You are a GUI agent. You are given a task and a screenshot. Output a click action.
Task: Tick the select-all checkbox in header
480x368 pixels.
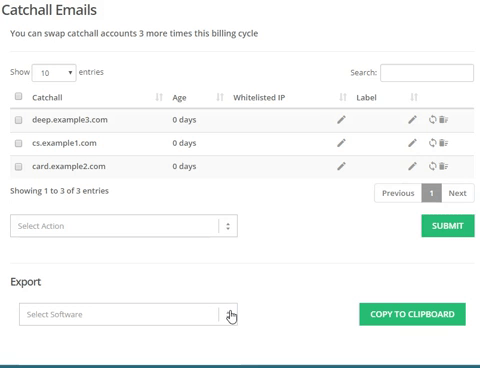(x=19, y=96)
